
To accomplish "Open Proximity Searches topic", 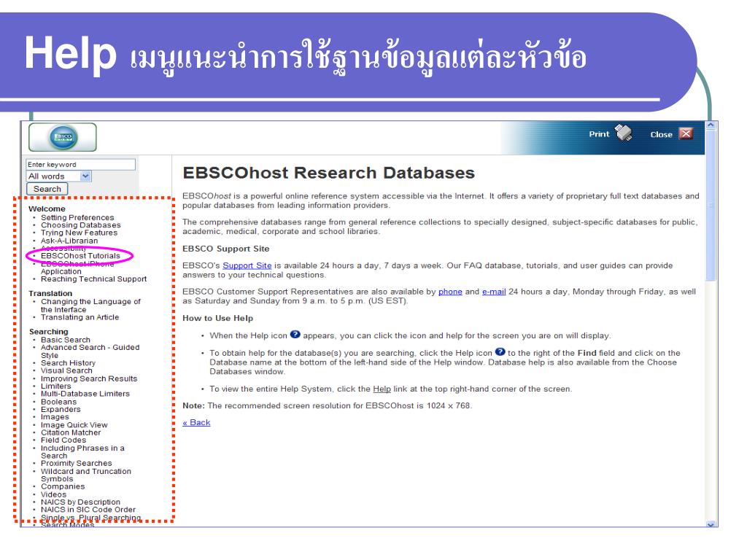I will [76, 463].
